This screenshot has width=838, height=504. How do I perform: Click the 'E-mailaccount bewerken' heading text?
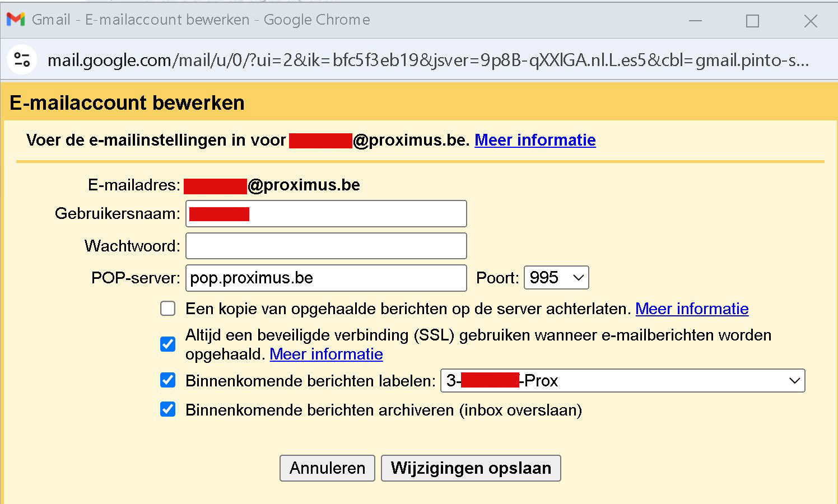pos(127,103)
